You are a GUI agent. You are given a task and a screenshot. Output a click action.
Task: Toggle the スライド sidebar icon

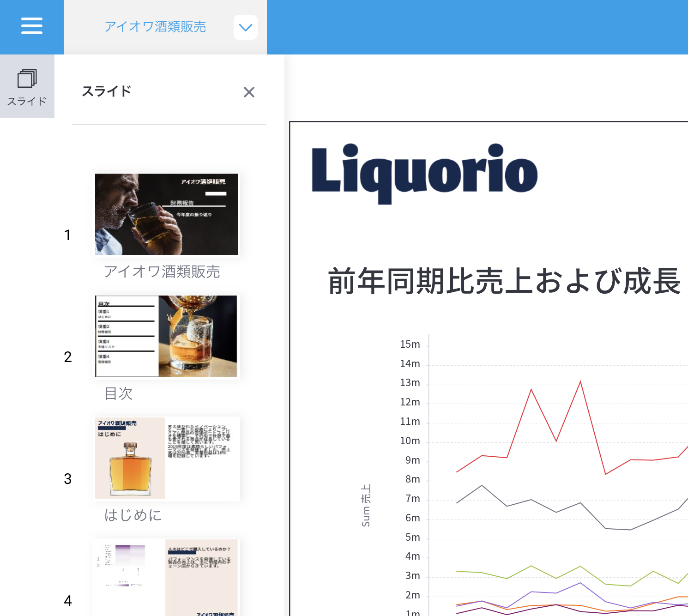27,86
